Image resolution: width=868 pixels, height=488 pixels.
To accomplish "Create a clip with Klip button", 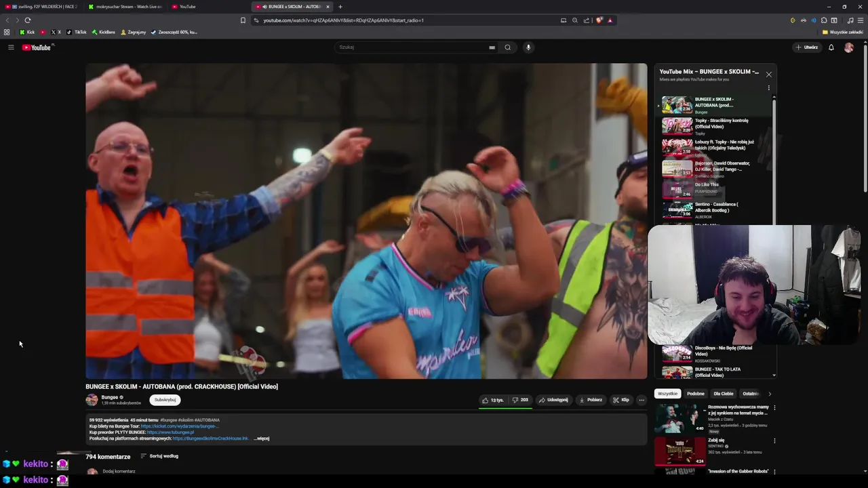I will 621,400.
